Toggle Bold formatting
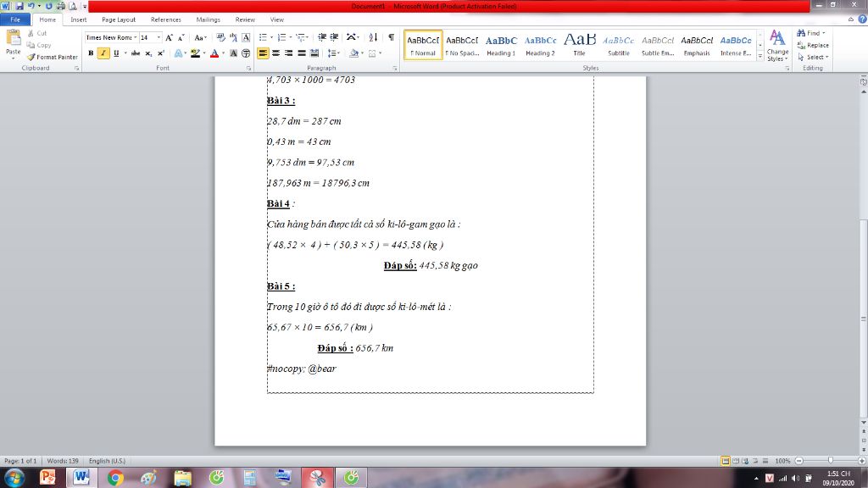This screenshot has width=868, height=488. point(91,53)
